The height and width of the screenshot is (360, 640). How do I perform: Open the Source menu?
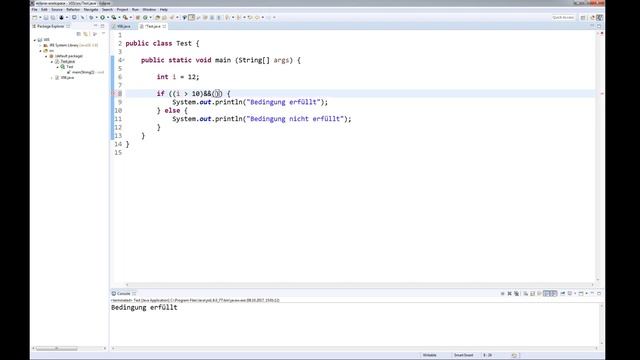pyautogui.click(x=57, y=9)
